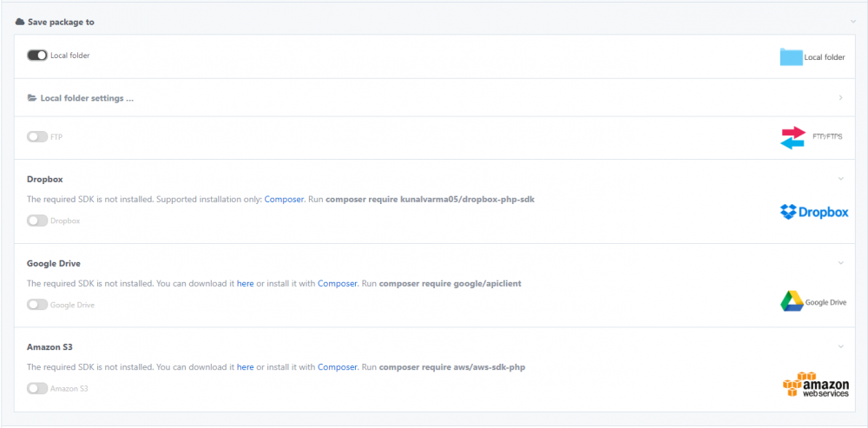Collapse the Amazon S3 section chevron
This screenshot has height=428, width=868.
tap(840, 347)
